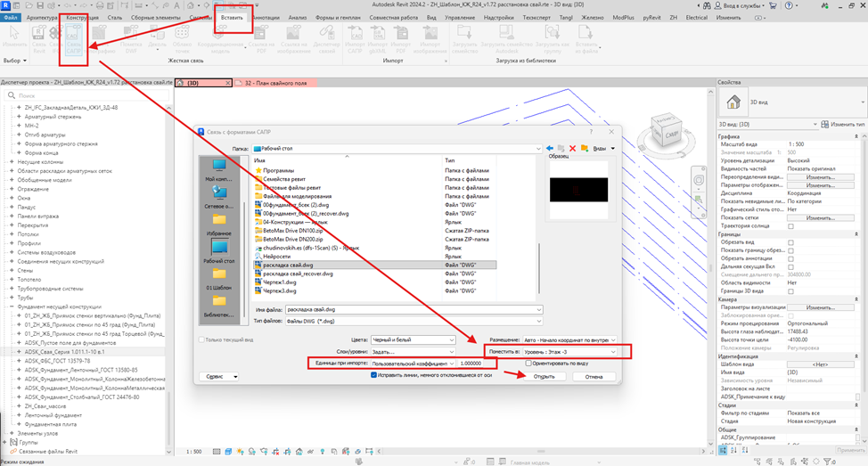
Task: Click the Загрузить семейство icon
Action: click(x=464, y=40)
